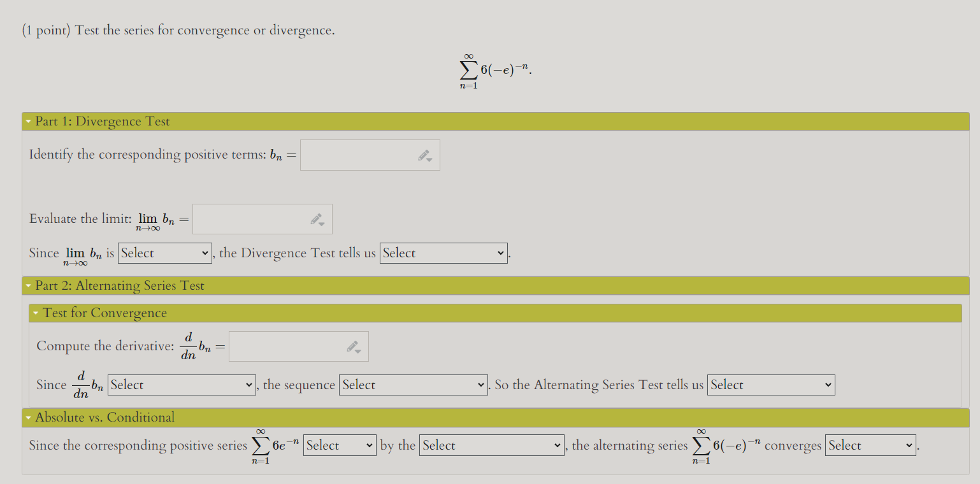Collapse the Part 1: Divergence Test section
The width and height of the screenshot is (980, 484).
(x=28, y=120)
